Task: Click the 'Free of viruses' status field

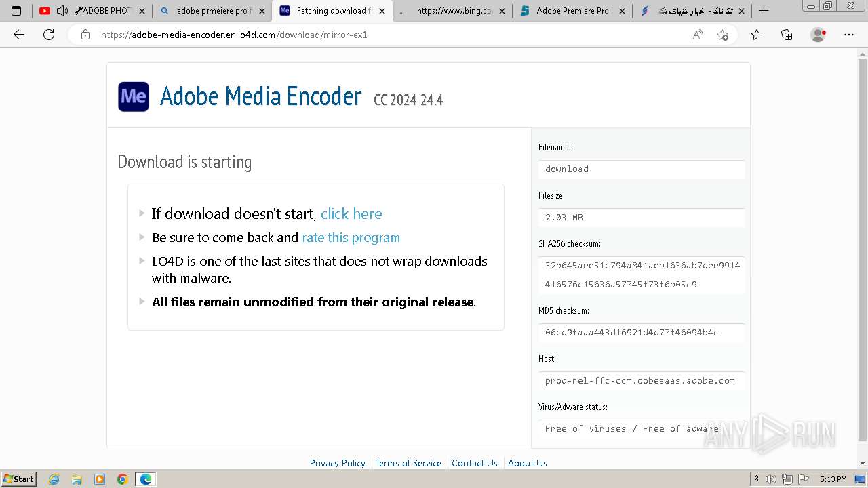Action: [642, 428]
